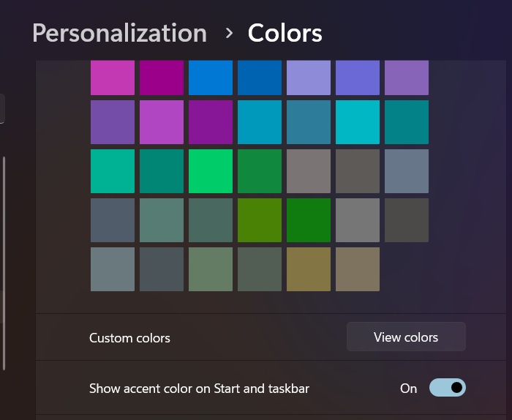The image size is (512, 420).
Task: Pick the darker Moss green-gray swatch
Action: (211, 220)
